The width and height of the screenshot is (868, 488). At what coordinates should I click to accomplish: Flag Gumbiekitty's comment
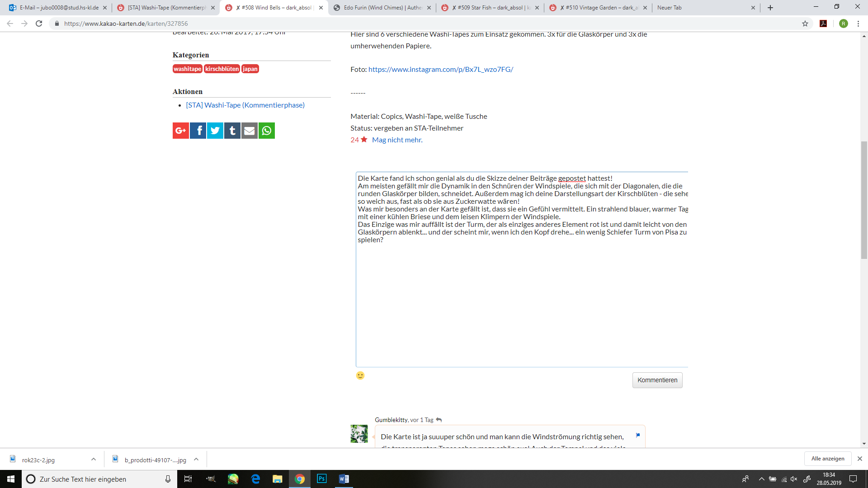(638, 435)
